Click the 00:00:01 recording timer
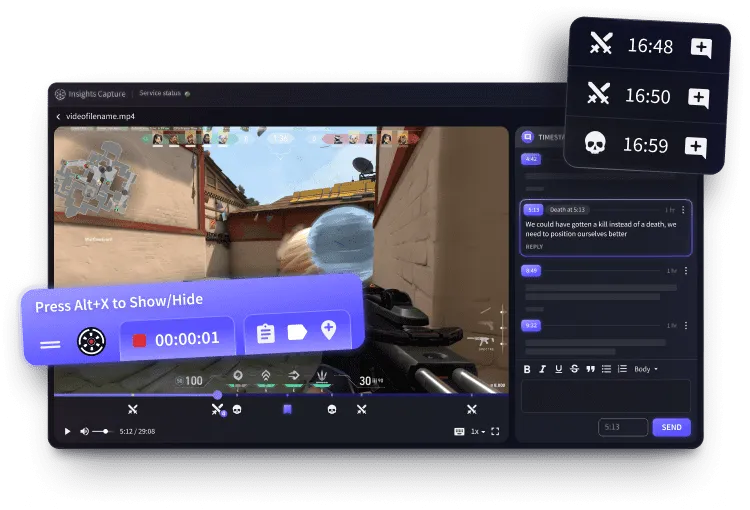Screen dimensions: 750x510 [x=187, y=339]
